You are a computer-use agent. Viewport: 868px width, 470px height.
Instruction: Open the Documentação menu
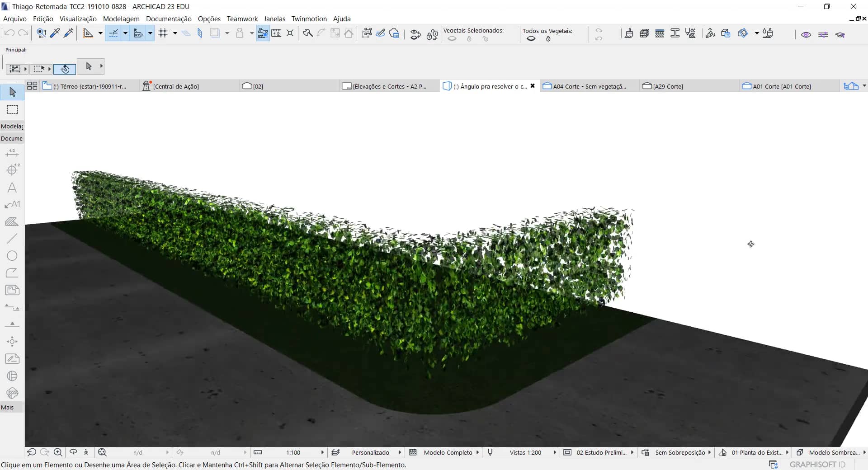click(x=169, y=19)
